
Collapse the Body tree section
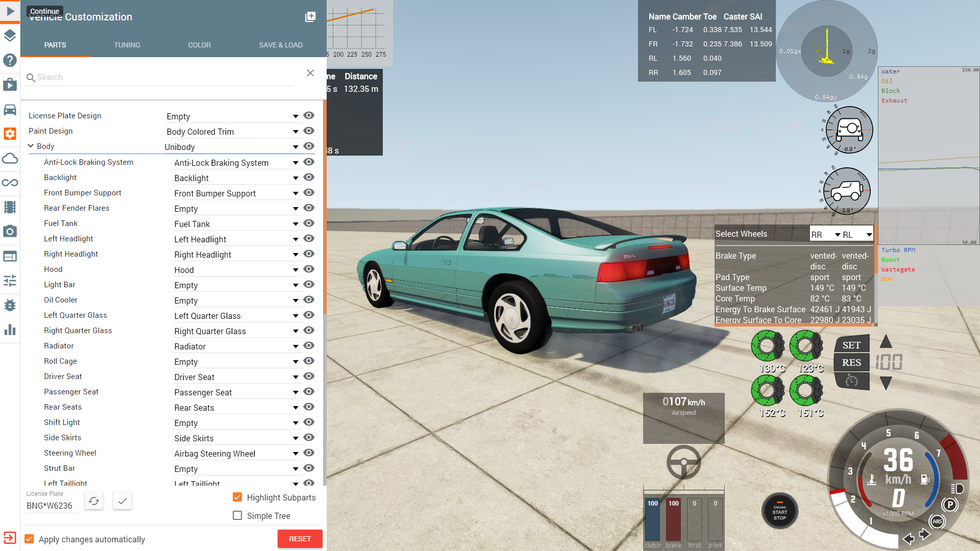31,146
